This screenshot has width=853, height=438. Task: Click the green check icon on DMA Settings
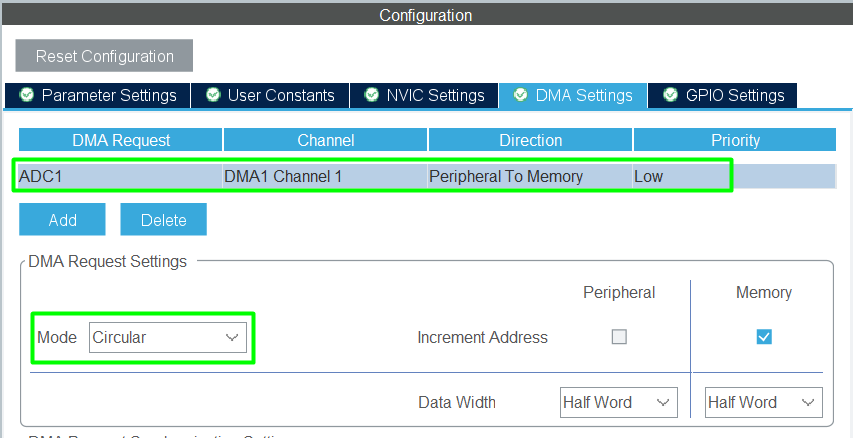click(521, 95)
